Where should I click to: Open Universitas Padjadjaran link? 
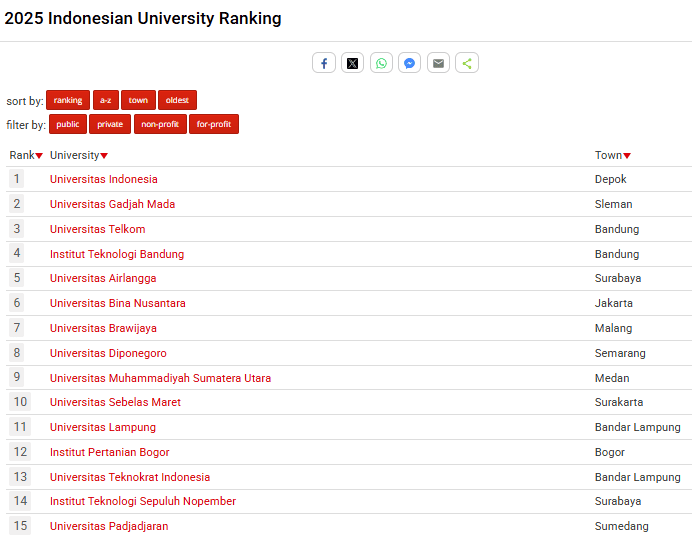tap(109, 526)
